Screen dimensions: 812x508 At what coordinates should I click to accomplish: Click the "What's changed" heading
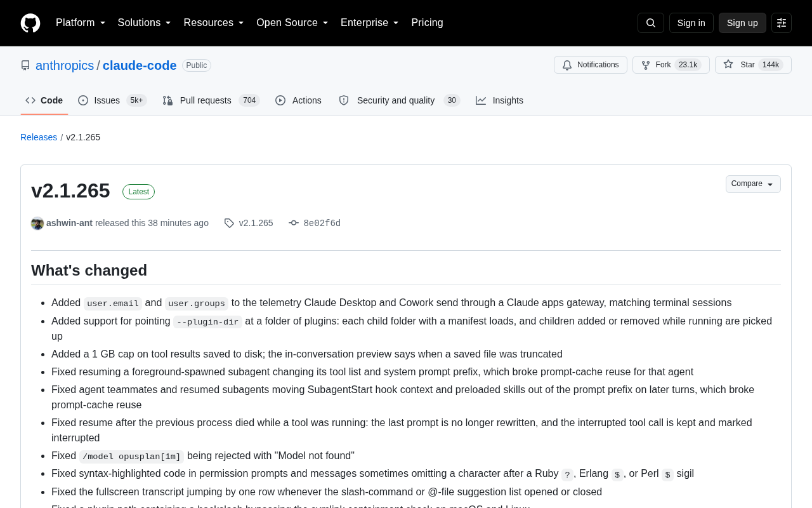[x=89, y=271]
